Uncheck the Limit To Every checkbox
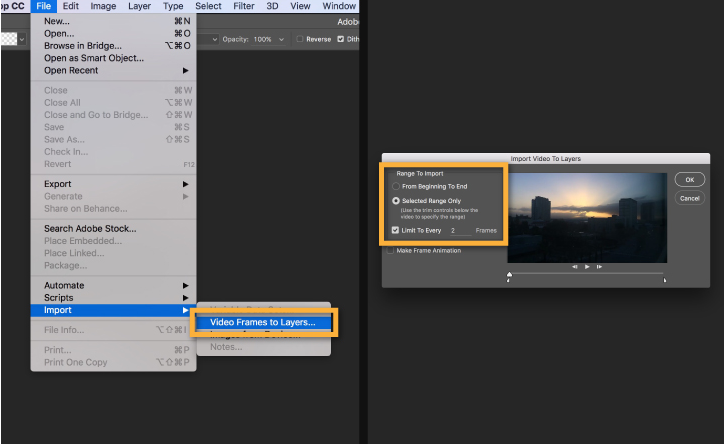 click(396, 230)
